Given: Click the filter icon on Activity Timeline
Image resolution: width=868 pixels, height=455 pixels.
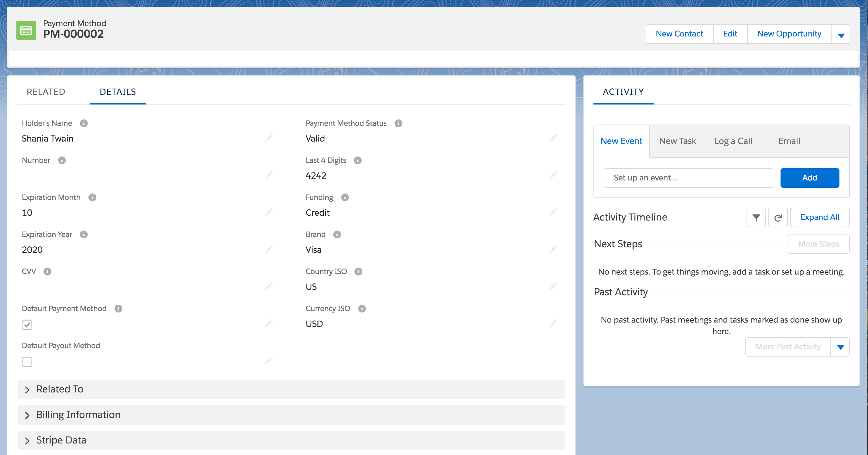Looking at the screenshot, I should [756, 217].
